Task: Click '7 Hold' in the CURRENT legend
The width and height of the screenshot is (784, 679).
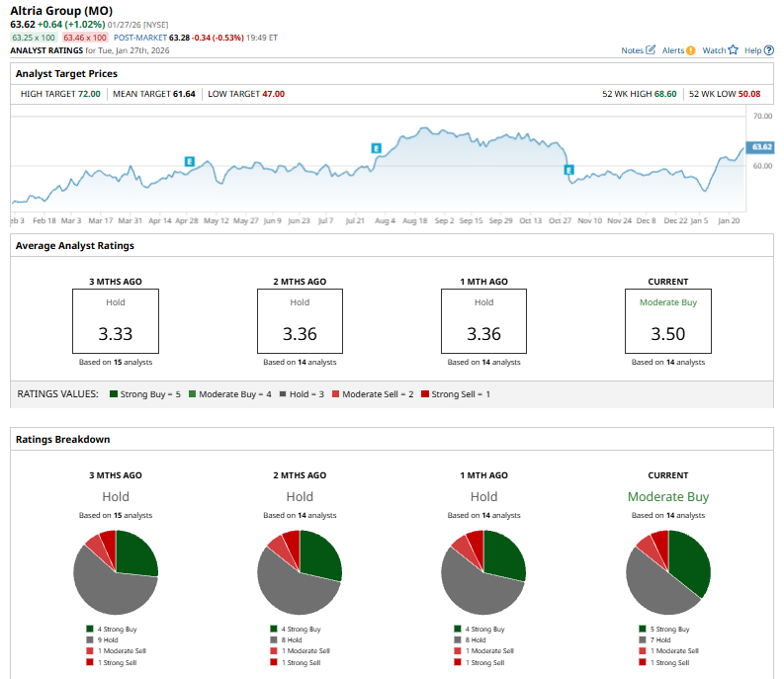Action: coord(660,640)
